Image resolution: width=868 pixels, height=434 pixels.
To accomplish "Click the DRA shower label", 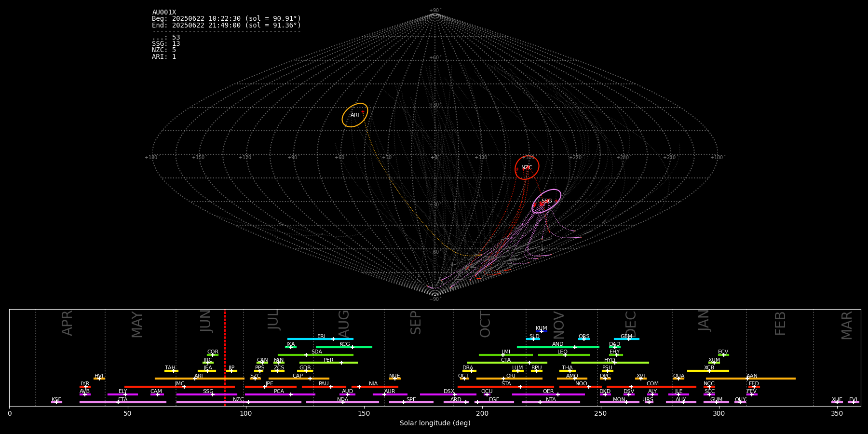I will coord(468,368).
